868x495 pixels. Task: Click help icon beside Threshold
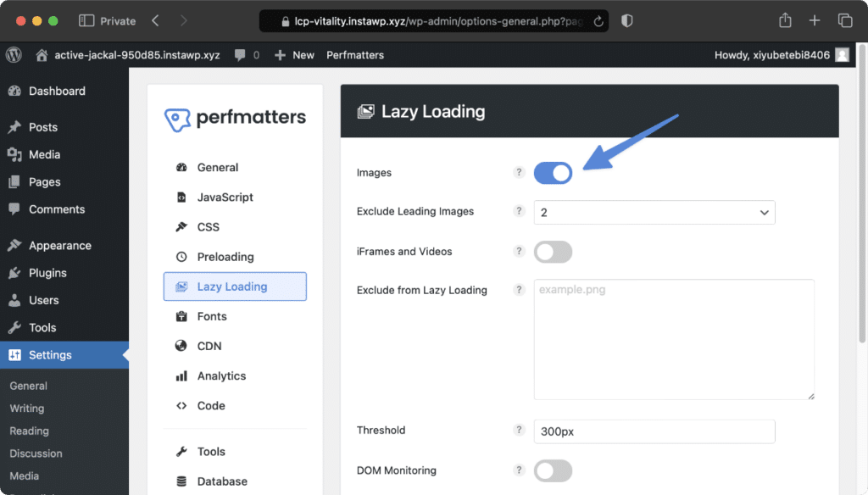pyautogui.click(x=519, y=430)
